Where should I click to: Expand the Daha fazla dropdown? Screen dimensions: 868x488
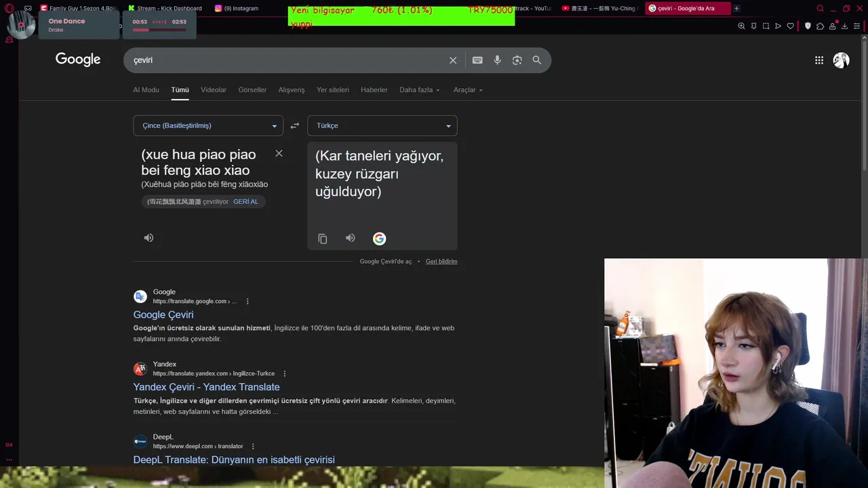pos(419,89)
